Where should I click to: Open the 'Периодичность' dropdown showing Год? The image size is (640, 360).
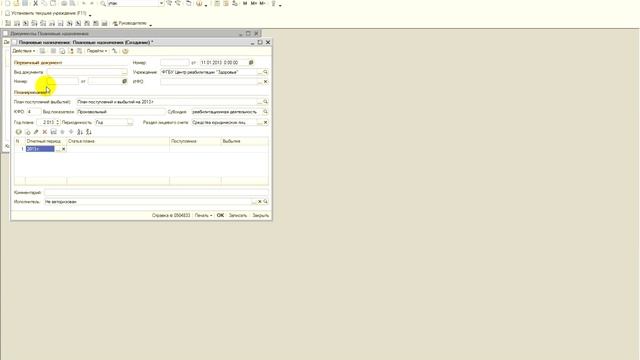[x=130, y=122]
